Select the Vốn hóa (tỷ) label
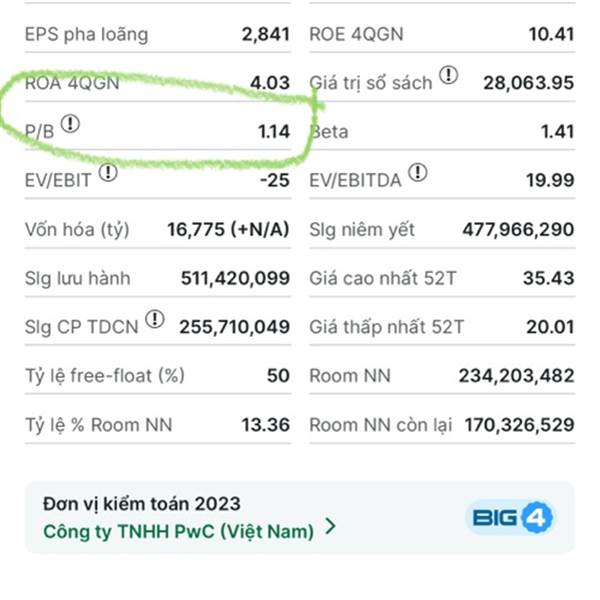 pos(77,230)
